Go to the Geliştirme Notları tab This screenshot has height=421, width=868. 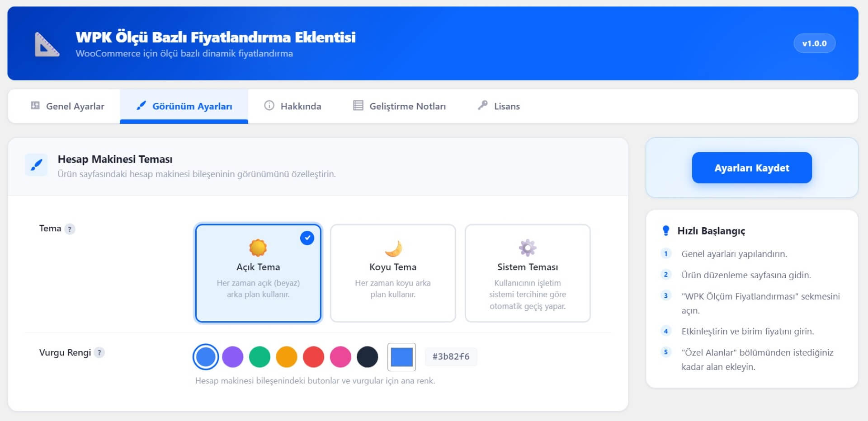(x=399, y=106)
